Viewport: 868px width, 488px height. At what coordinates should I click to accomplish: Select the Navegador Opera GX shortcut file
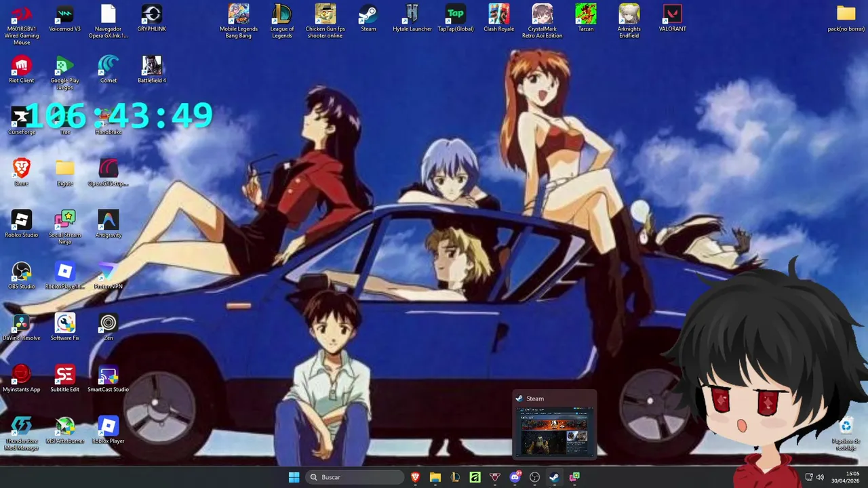tap(108, 22)
